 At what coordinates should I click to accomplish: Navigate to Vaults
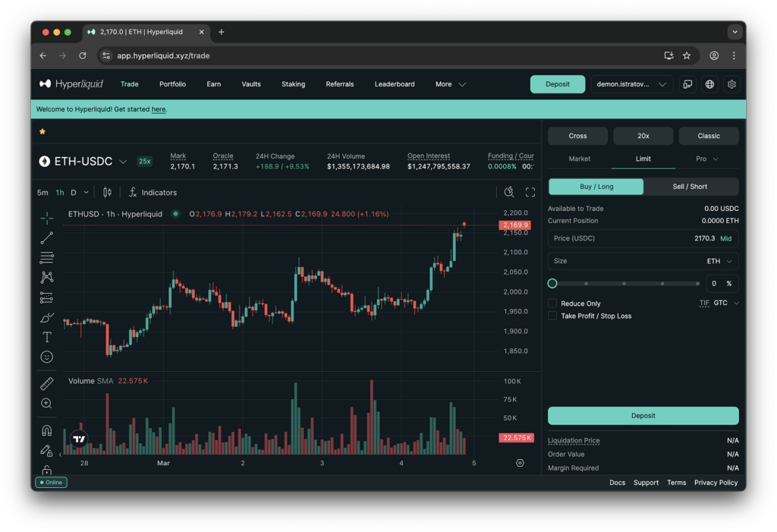coord(250,84)
